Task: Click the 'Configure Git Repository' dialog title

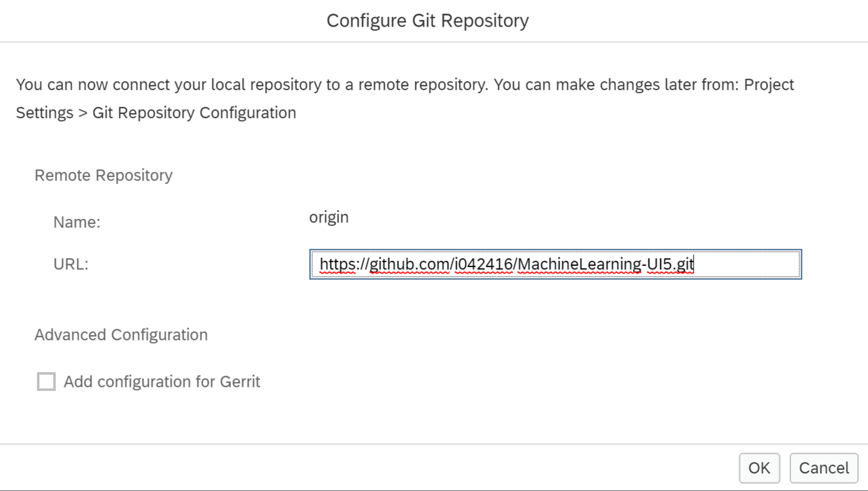Action: pos(428,21)
